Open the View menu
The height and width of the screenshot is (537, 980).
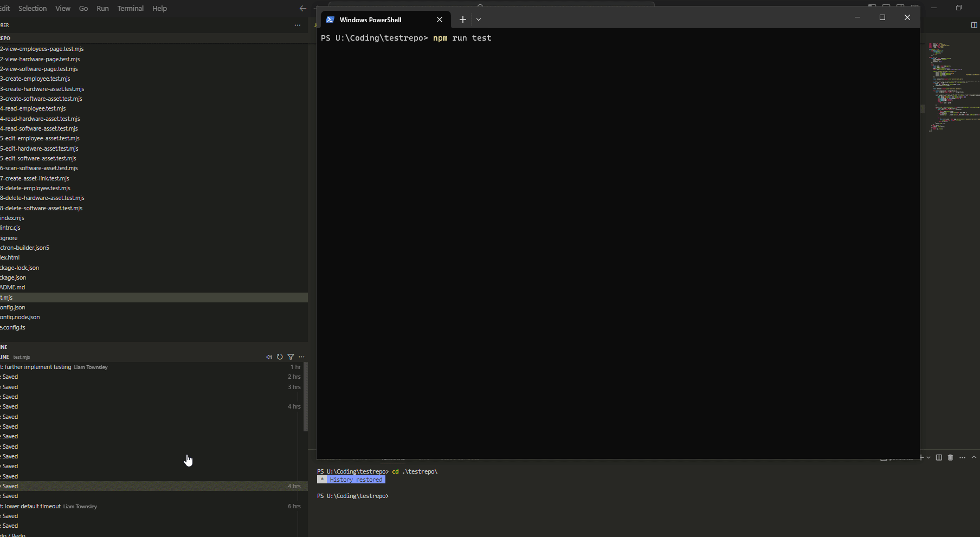pos(63,8)
